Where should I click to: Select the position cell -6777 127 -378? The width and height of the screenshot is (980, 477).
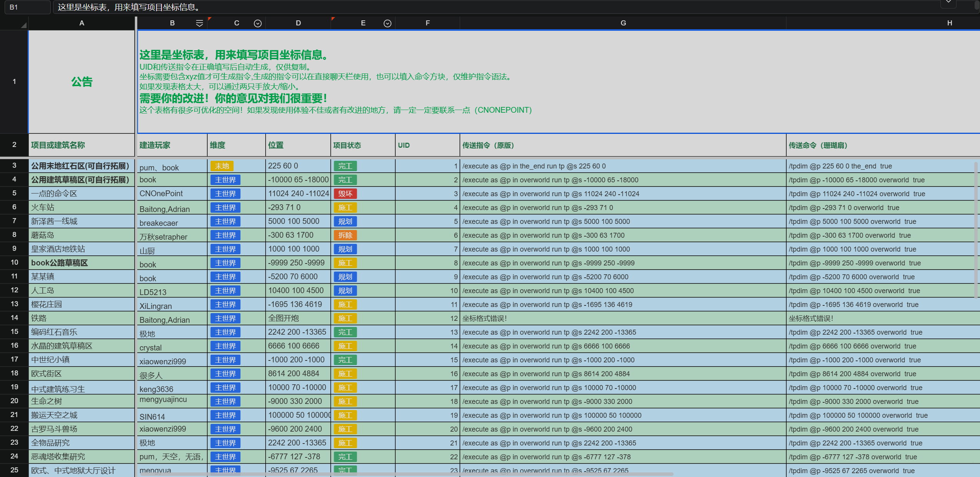[x=298, y=457]
